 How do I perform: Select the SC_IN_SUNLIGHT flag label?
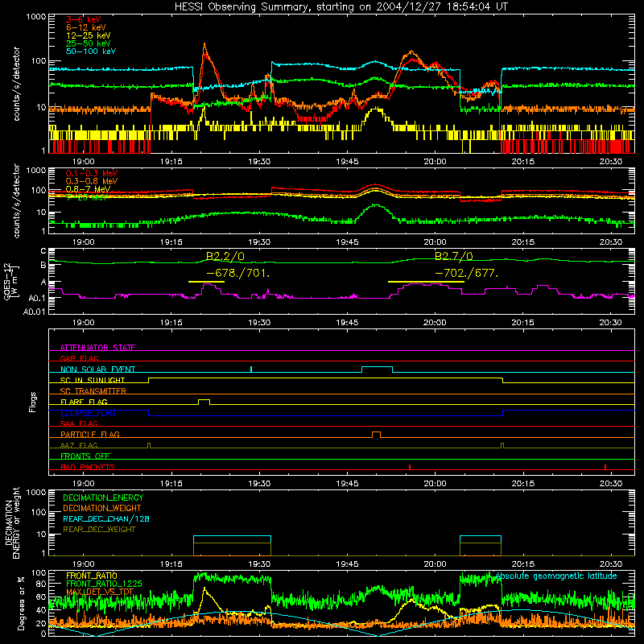click(93, 380)
